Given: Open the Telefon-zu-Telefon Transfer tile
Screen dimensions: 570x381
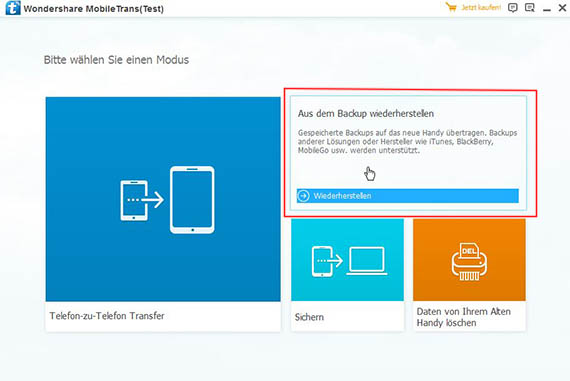Looking at the screenshot, I should click(163, 214).
